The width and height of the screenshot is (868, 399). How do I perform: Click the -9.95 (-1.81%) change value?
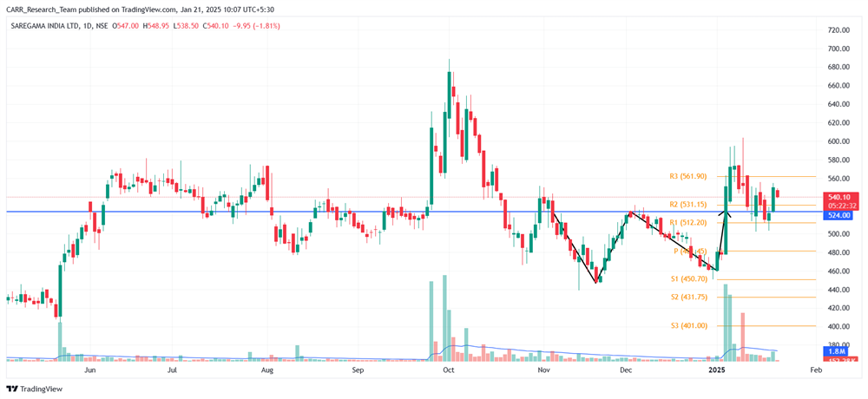pyautogui.click(x=255, y=26)
